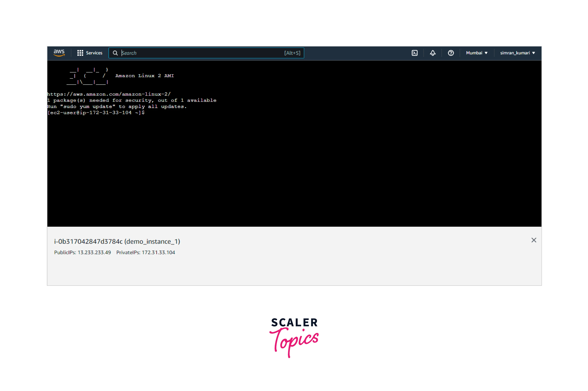Viewport: 588px width, 391px height.
Task: Open the region dropdown arrow
Action: click(x=486, y=53)
